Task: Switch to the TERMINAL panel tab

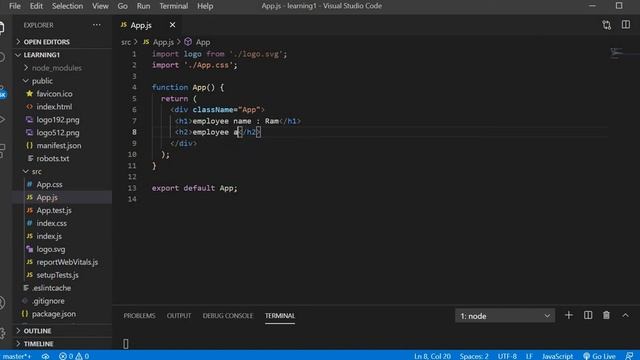Action: coord(280,316)
